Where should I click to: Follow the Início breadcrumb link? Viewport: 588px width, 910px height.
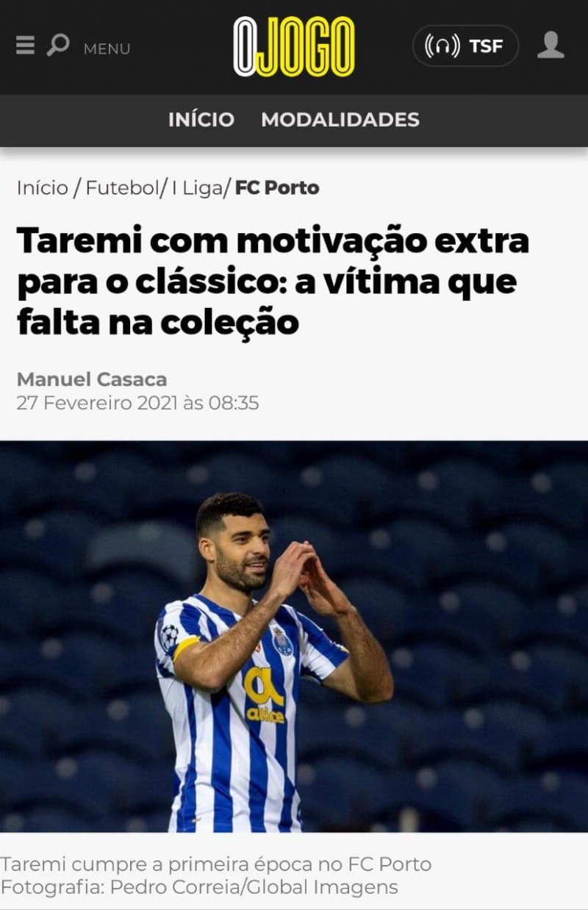coord(42,187)
